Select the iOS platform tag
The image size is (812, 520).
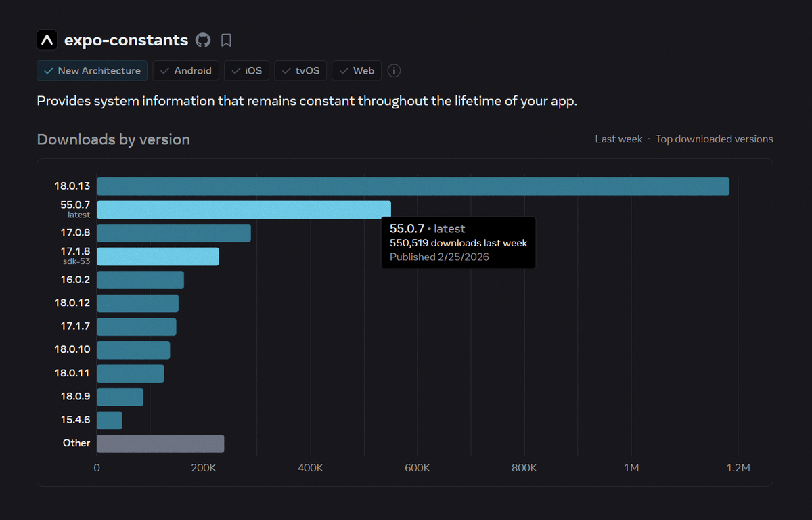point(246,70)
